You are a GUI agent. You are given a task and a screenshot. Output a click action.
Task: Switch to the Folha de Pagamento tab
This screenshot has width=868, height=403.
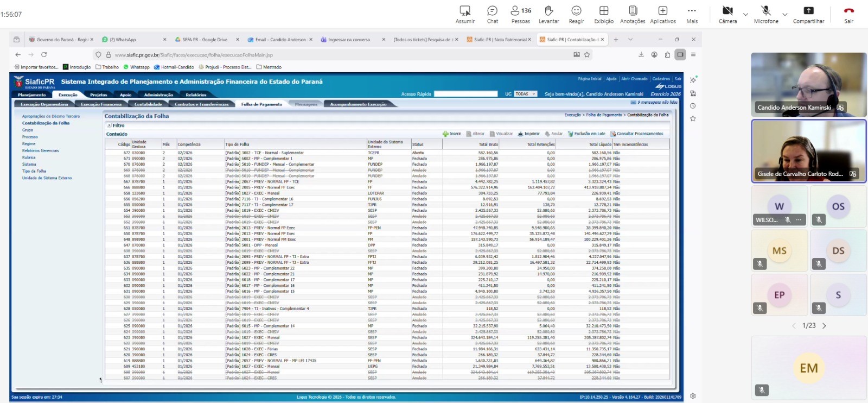(261, 104)
